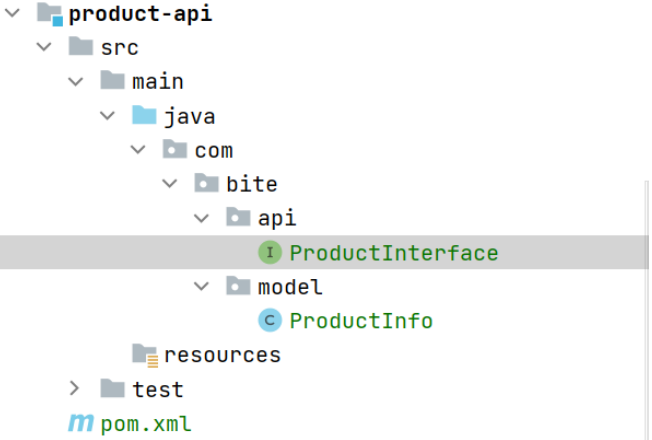Collapse the product-api root node

[12, 13]
